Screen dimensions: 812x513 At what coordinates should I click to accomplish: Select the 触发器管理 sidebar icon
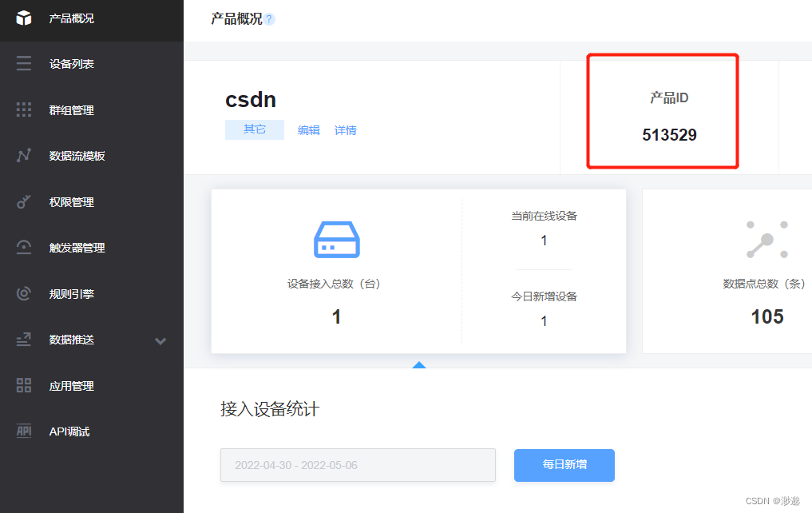click(25, 248)
